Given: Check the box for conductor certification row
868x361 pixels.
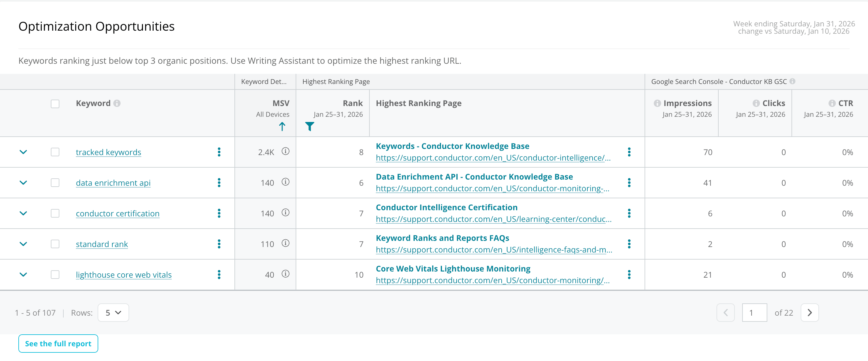Looking at the screenshot, I should click(55, 214).
